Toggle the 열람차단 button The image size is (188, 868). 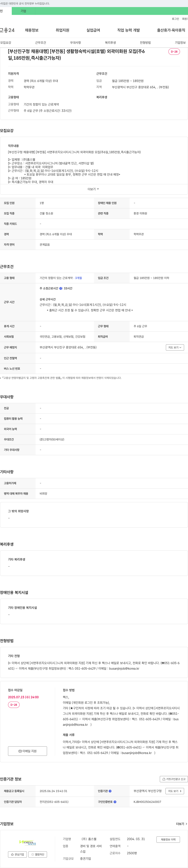pyautogui.click(x=38, y=854)
